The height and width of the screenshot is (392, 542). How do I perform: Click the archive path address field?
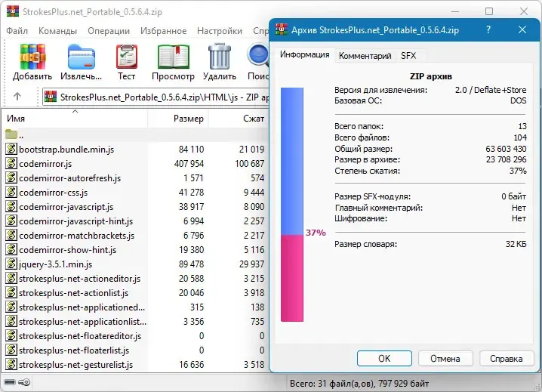pyautogui.click(x=156, y=97)
